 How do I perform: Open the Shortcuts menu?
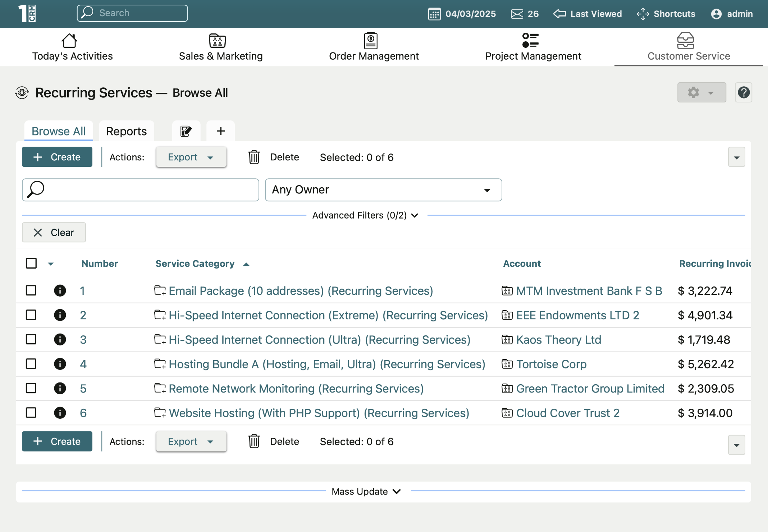coord(666,14)
